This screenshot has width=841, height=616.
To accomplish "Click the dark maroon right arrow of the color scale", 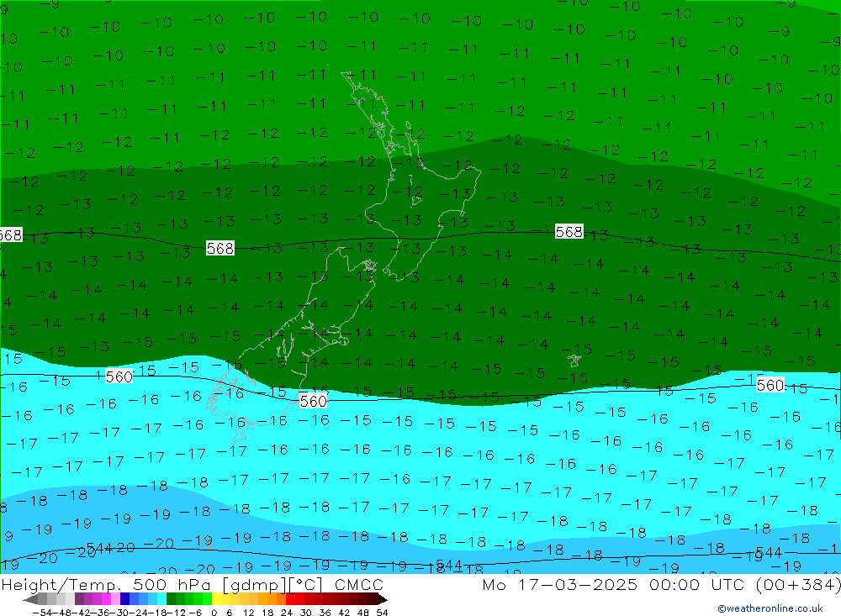I will (x=382, y=599).
